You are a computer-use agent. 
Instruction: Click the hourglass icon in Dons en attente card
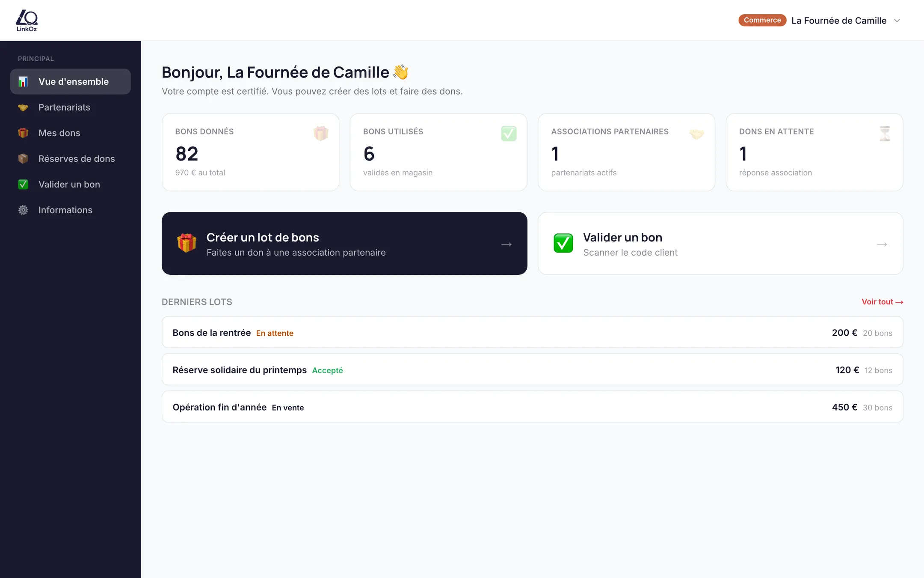[885, 134]
